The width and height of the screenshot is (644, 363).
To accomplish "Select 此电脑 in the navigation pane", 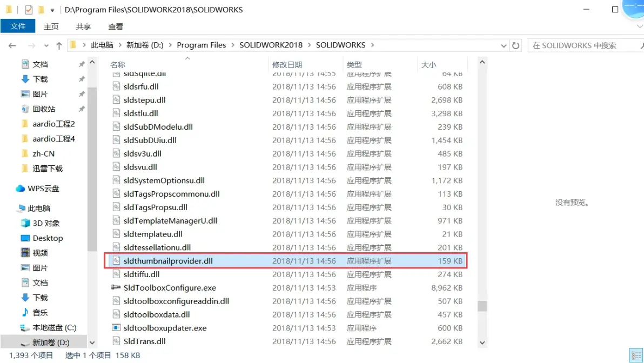I will pos(38,209).
